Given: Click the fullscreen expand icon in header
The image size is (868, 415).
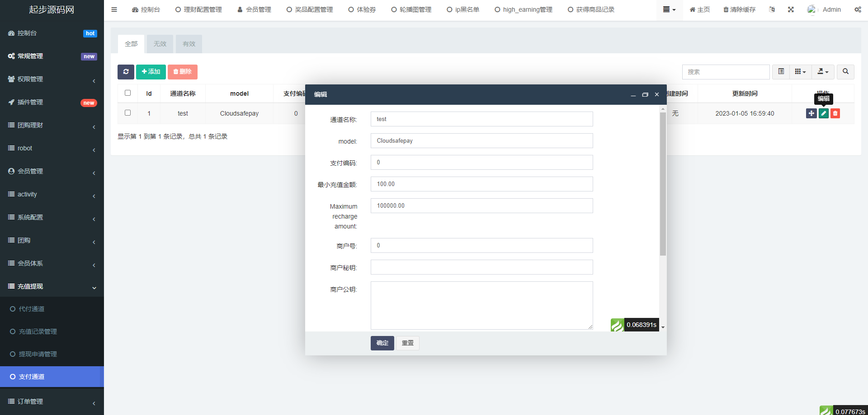Looking at the screenshot, I should point(791,9).
